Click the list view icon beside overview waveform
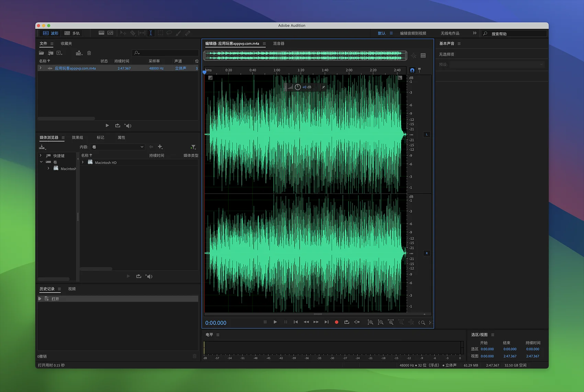The image size is (584, 392). [423, 55]
